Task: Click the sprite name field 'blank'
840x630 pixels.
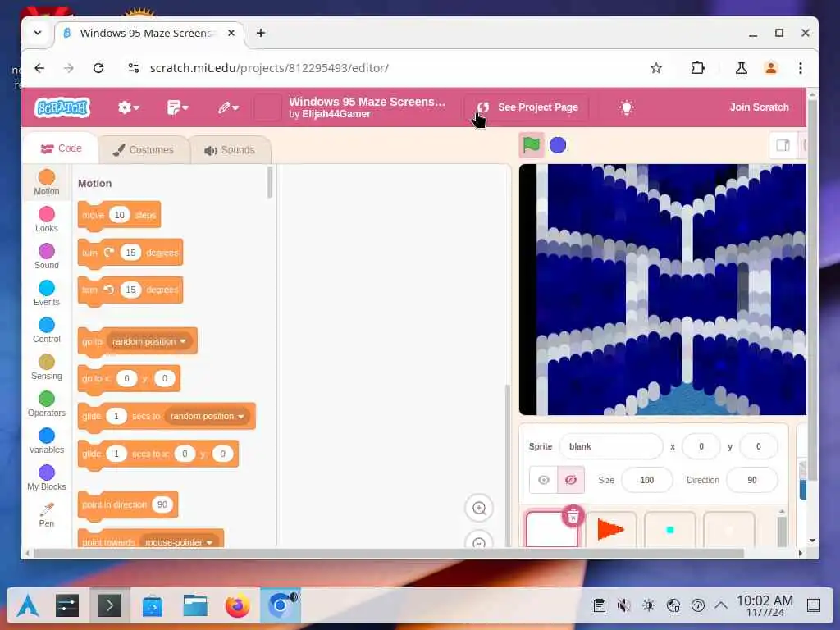Action: (x=610, y=446)
